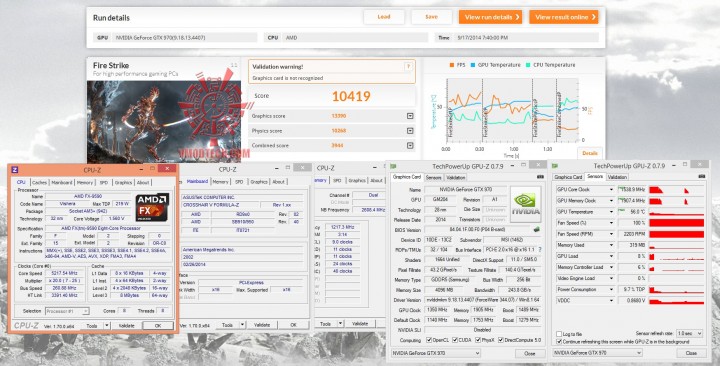Switch to Sensors tab in GPU-Z Graphics Card window
720x366 pixels.
(433, 177)
